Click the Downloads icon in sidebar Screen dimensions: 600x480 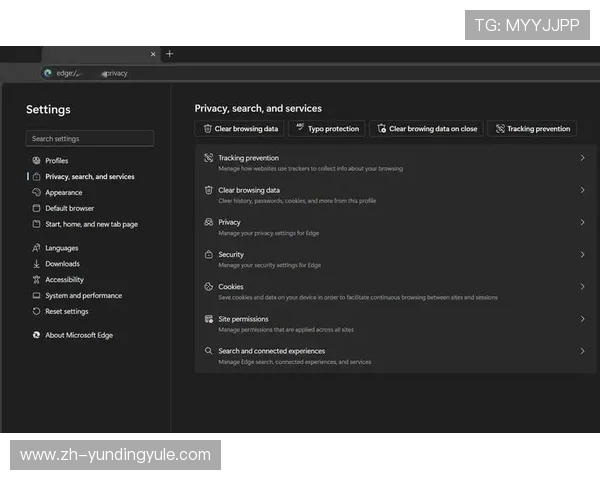36,264
